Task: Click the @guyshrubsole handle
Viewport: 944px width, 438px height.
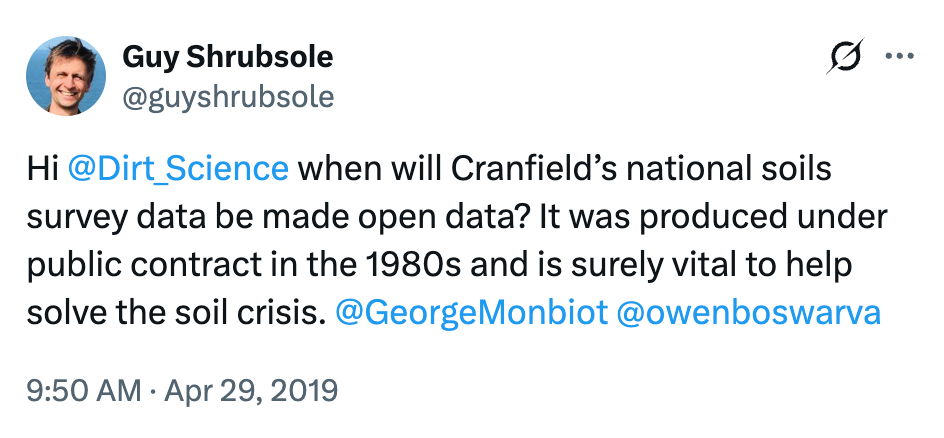Action: point(228,96)
